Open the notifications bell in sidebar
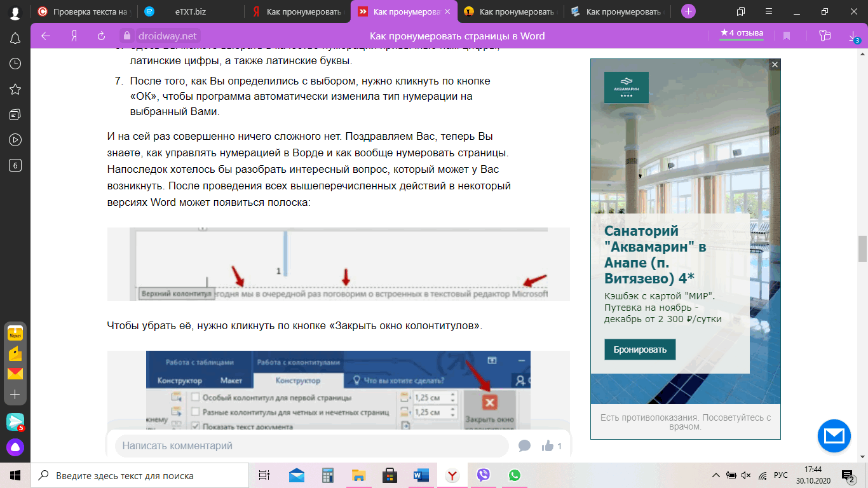Image resolution: width=868 pixels, height=488 pixels. tap(15, 38)
